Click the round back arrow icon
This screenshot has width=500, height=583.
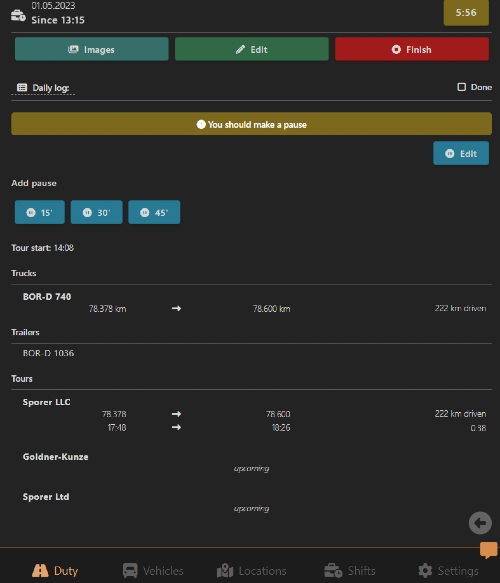pos(480,523)
